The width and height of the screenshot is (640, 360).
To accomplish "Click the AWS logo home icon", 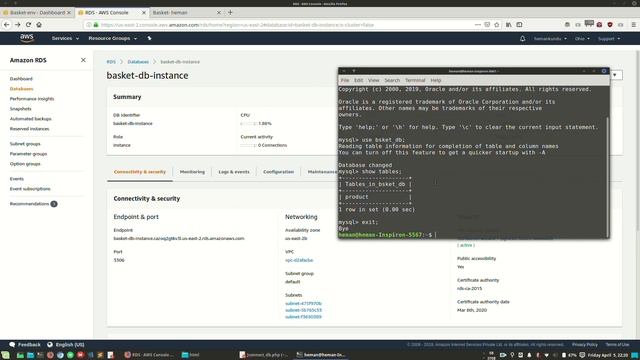I will (x=27, y=38).
